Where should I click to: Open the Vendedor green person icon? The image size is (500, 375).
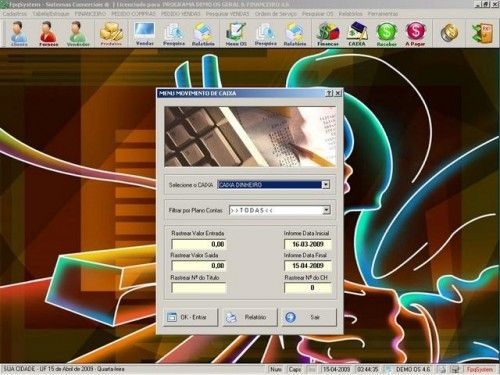(x=78, y=33)
